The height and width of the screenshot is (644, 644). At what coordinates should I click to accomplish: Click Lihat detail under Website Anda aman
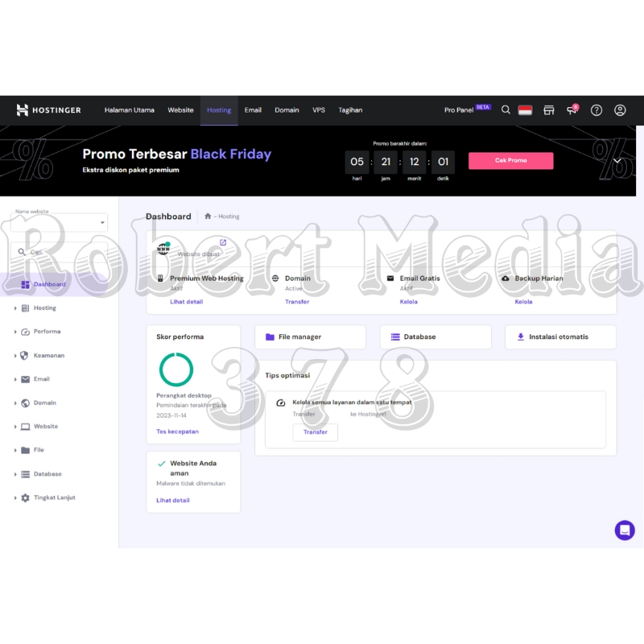point(173,501)
